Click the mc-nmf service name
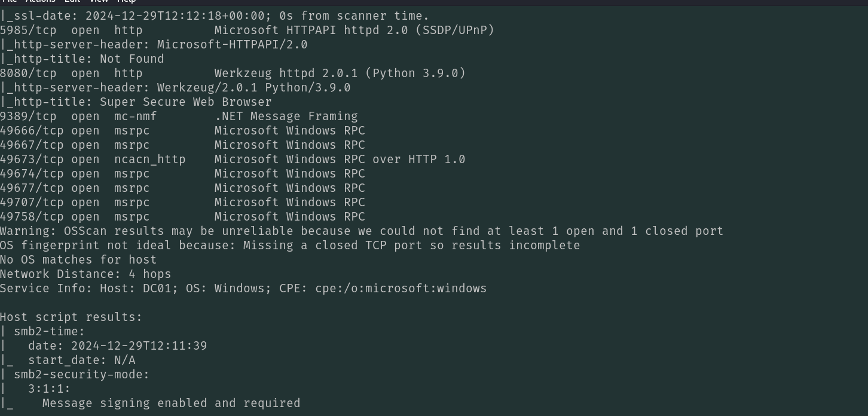 135,117
